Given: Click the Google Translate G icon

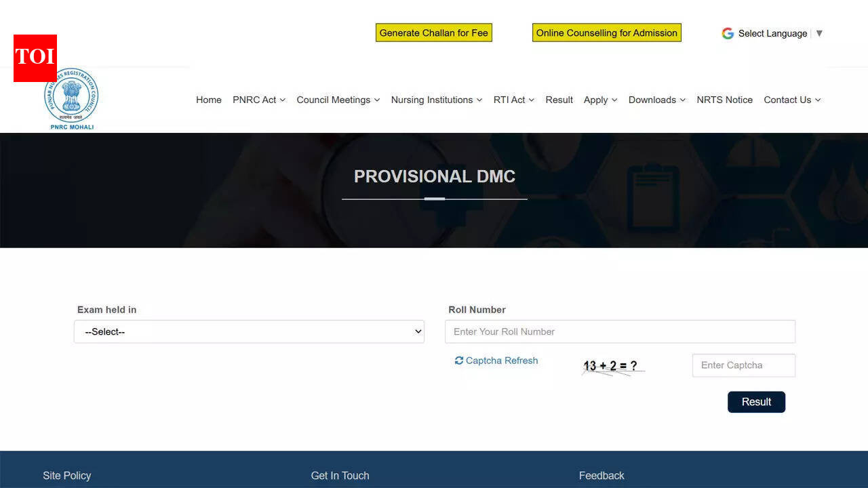Looking at the screenshot, I should point(728,33).
